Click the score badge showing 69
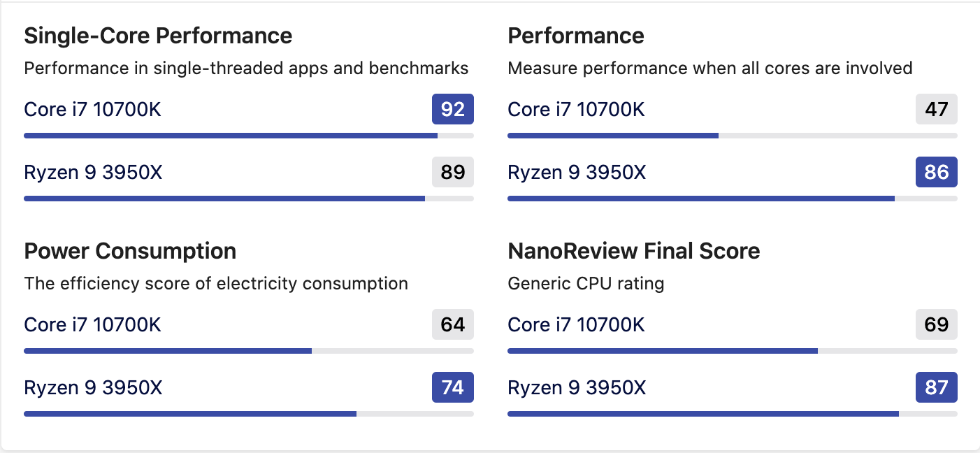Viewport: 980px width, 453px height. point(936,324)
